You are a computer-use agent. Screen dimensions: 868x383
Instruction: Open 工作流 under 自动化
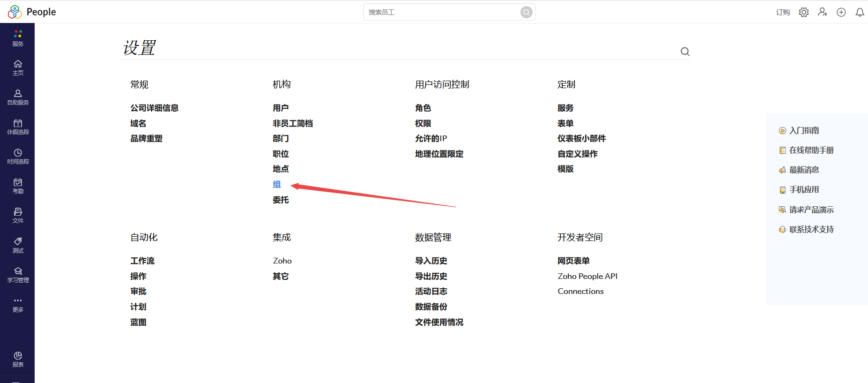coord(142,261)
